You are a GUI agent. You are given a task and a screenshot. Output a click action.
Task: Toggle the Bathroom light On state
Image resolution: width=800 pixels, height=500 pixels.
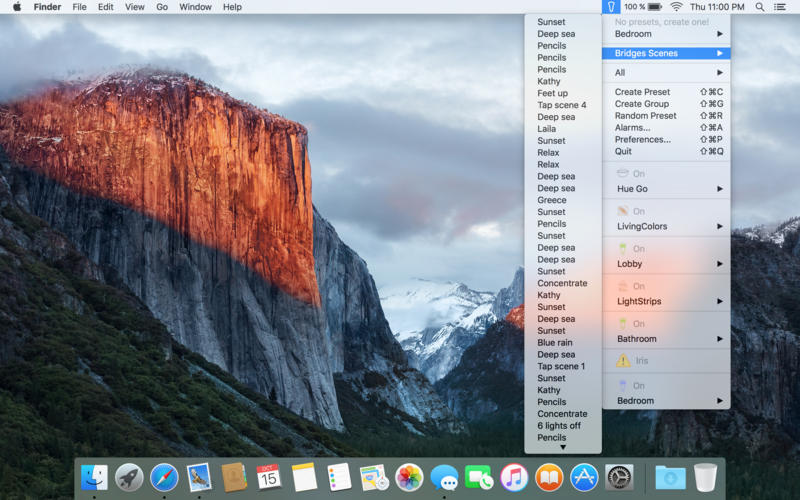(638, 324)
